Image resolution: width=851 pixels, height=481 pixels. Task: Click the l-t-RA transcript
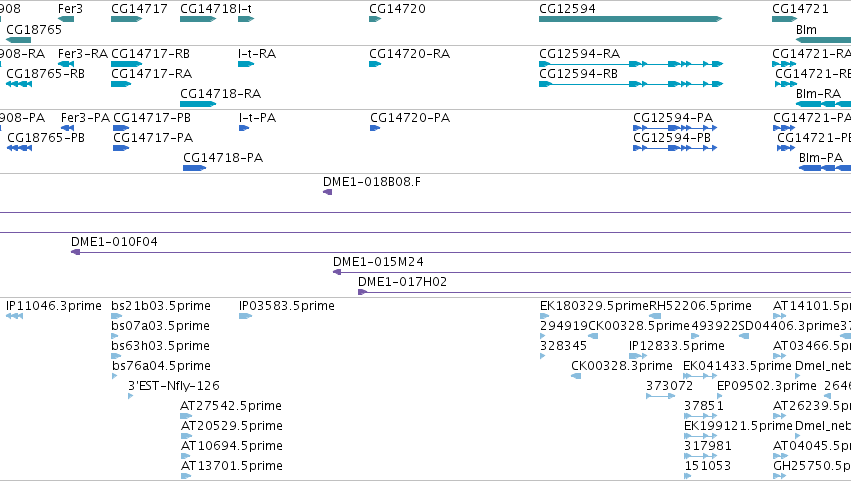coord(246,64)
